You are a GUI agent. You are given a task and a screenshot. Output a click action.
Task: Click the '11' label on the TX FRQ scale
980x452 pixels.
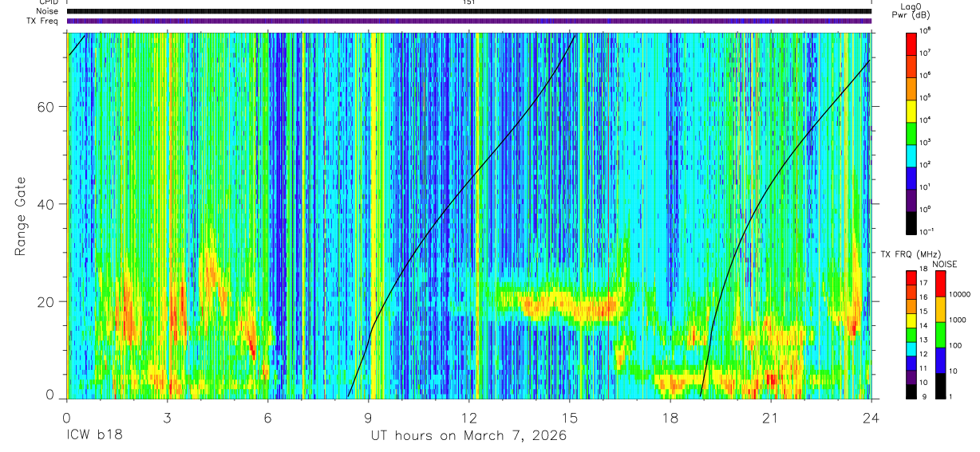923,368
